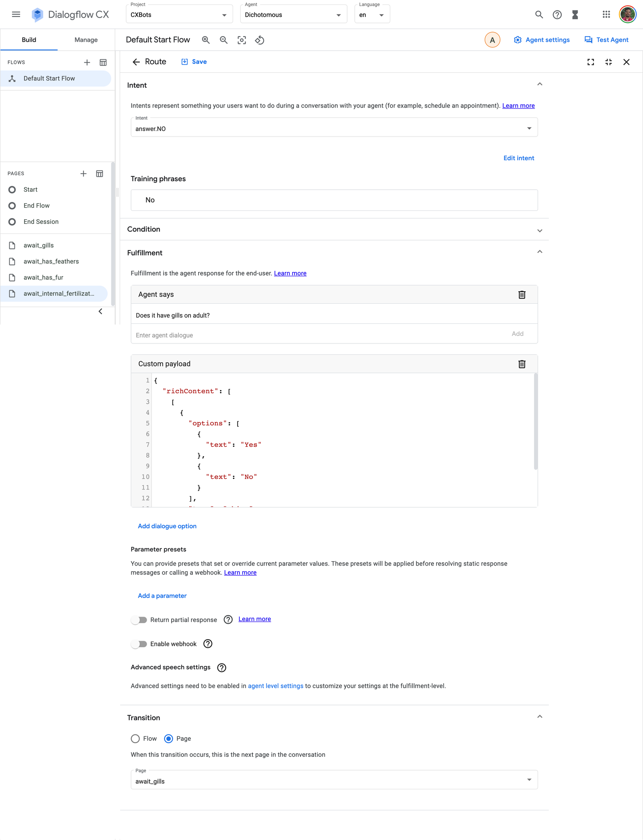Switch to the Manage tab
This screenshot has height=840, width=643.
pos(86,40)
